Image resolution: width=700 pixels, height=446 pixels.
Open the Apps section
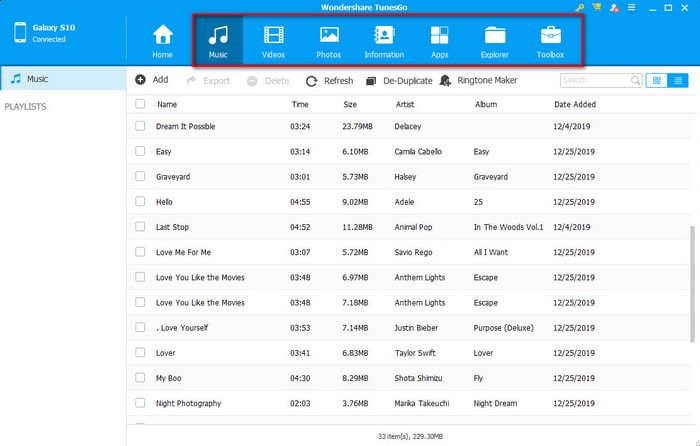coord(439,42)
